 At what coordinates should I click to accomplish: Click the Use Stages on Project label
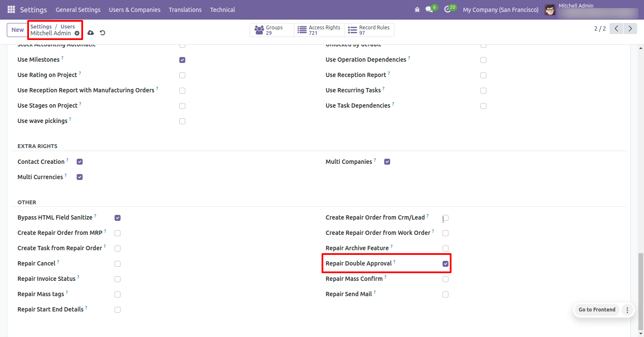click(47, 106)
